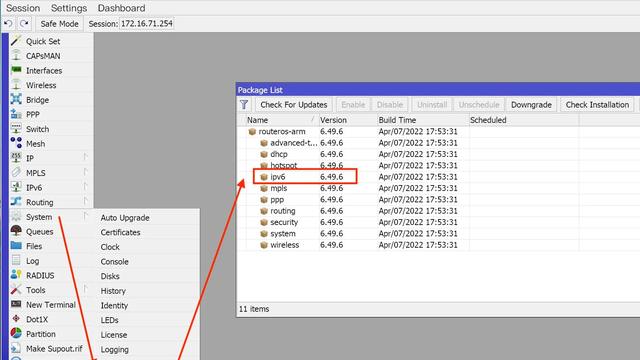Open Quick Set from the sidebar
The image size is (640, 360).
(x=43, y=41)
